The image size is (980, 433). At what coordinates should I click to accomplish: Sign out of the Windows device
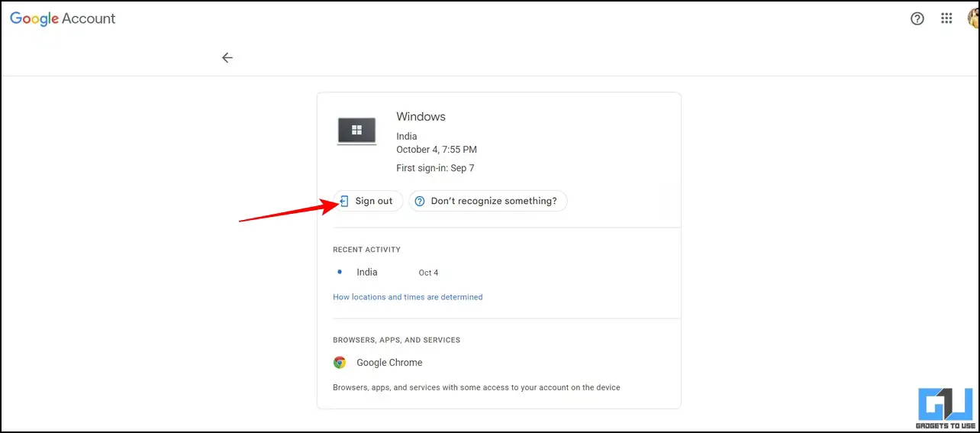368,201
